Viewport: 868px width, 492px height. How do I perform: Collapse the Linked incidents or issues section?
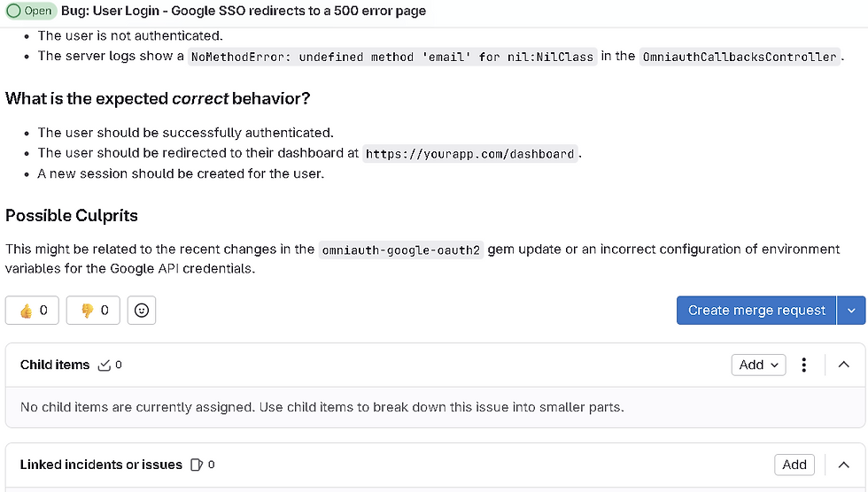click(843, 465)
